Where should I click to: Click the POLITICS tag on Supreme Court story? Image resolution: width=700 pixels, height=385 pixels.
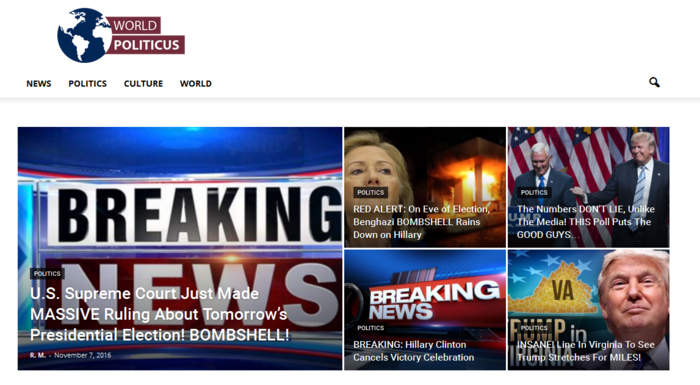click(x=47, y=273)
